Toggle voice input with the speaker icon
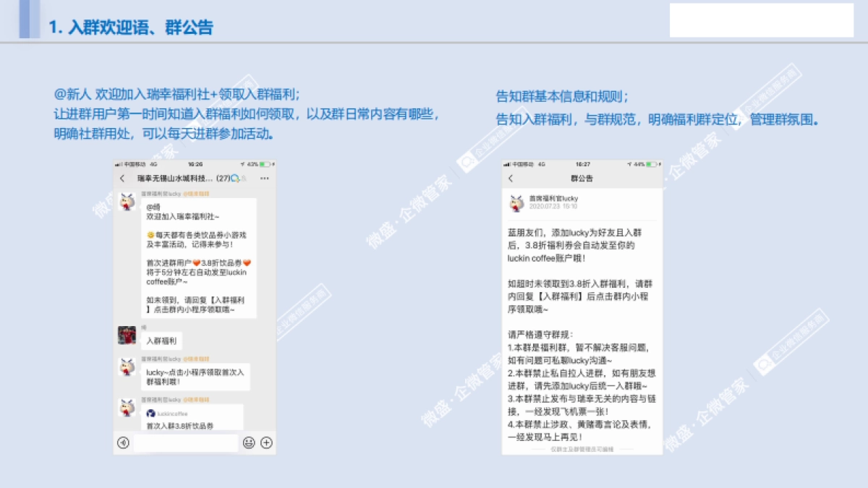This screenshot has height=488, width=868. coord(123,442)
